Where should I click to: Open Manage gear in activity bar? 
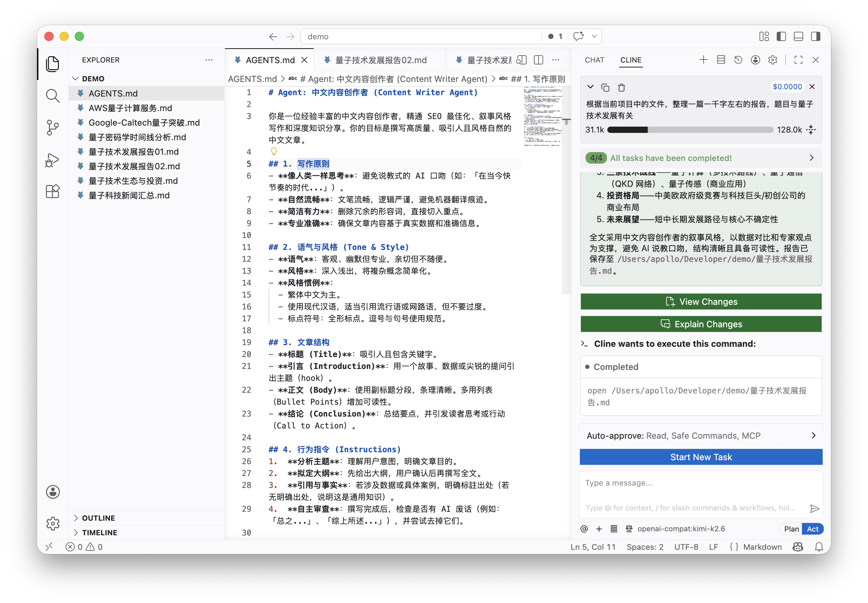(x=53, y=523)
